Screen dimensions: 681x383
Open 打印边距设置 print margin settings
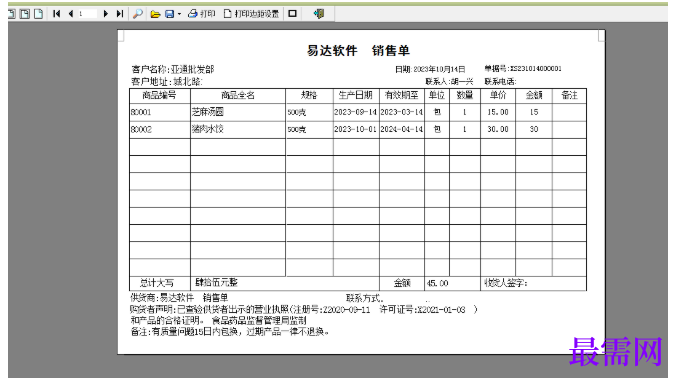click(251, 14)
